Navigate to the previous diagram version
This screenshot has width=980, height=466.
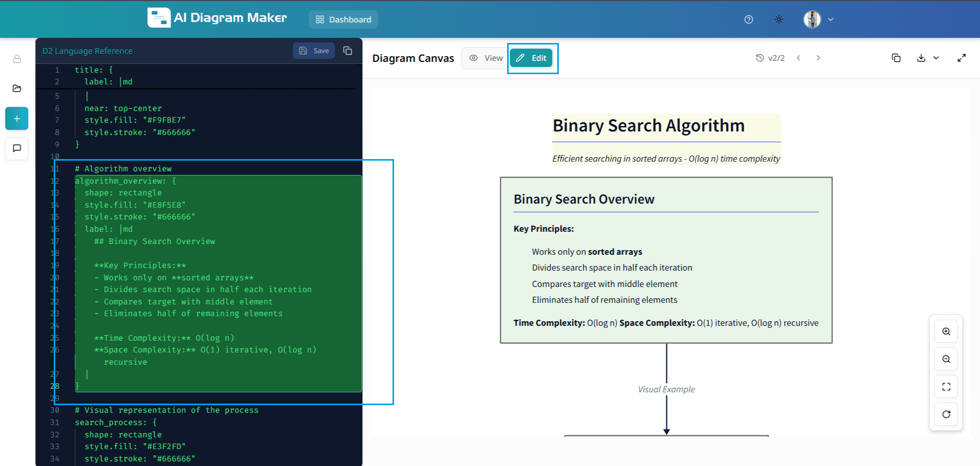pyautogui.click(x=798, y=58)
